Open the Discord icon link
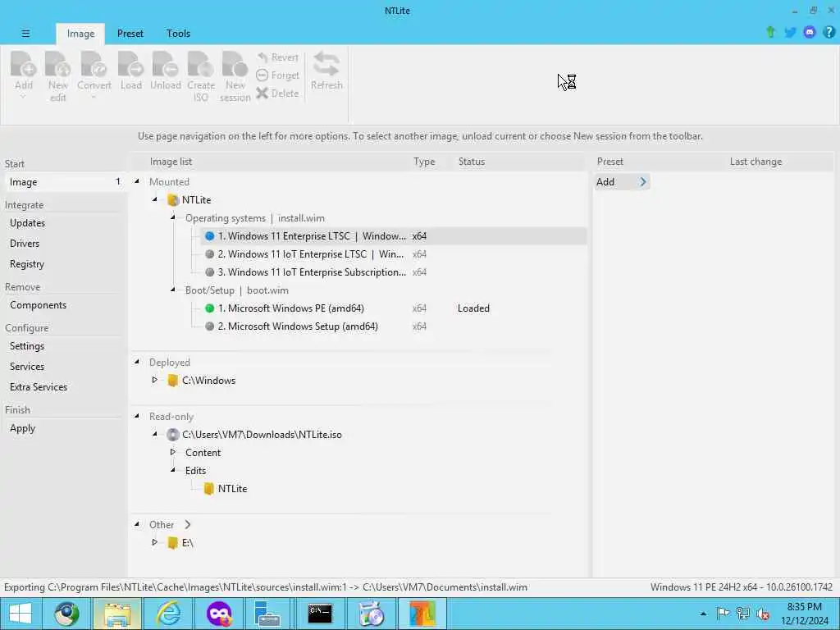The height and width of the screenshot is (630, 840). [x=810, y=33]
